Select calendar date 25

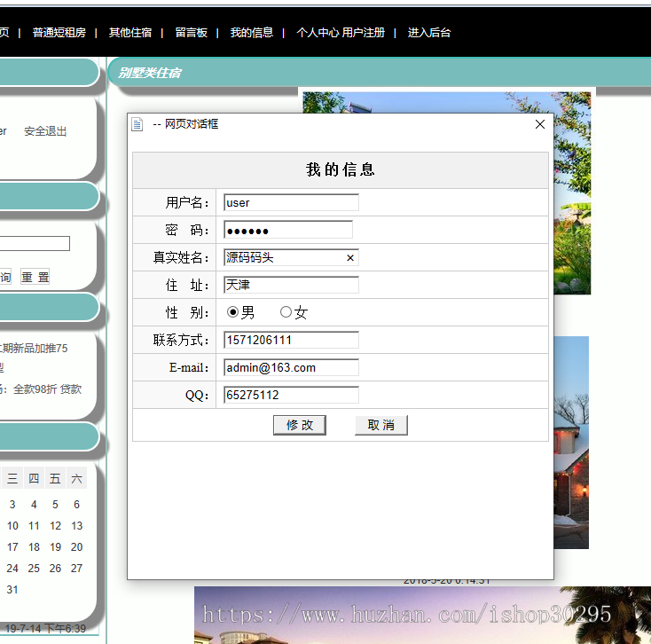(x=34, y=568)
